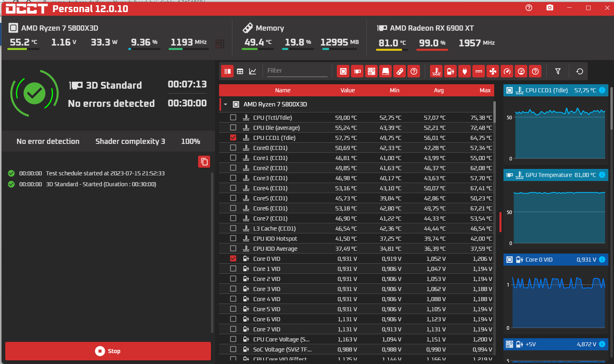614x364 pixels.
Task: Toggle the storage drive sensor filter icon
Action: pyautogui.click(x=386, y=71)
